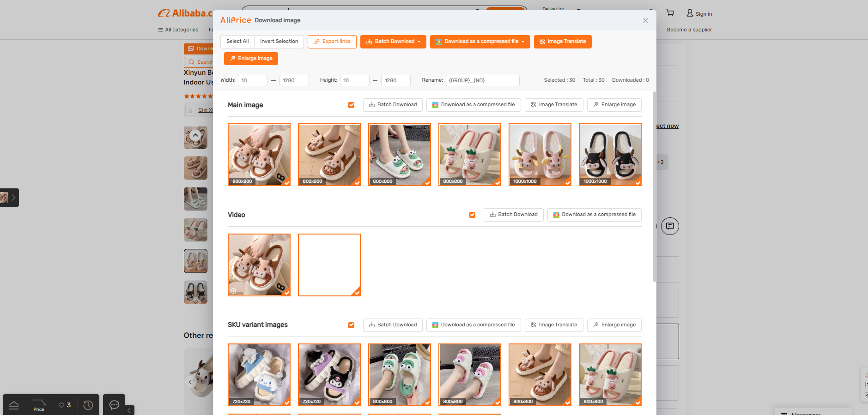
Task: Click the home icon in bottom toolbar
Action: (x=14, y=405)
